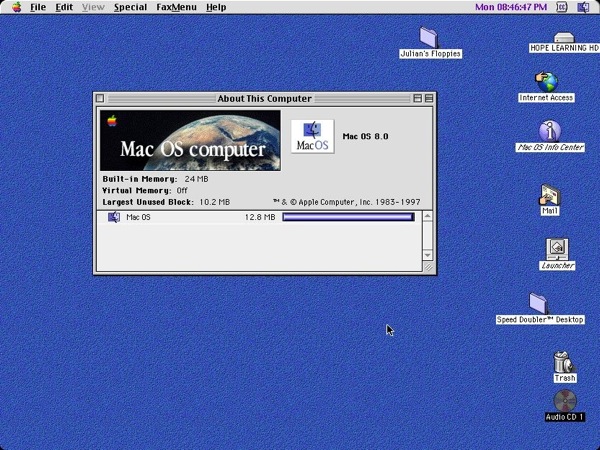Select the Launcher alias icon

pyautogui.click(x=557, y=249)
